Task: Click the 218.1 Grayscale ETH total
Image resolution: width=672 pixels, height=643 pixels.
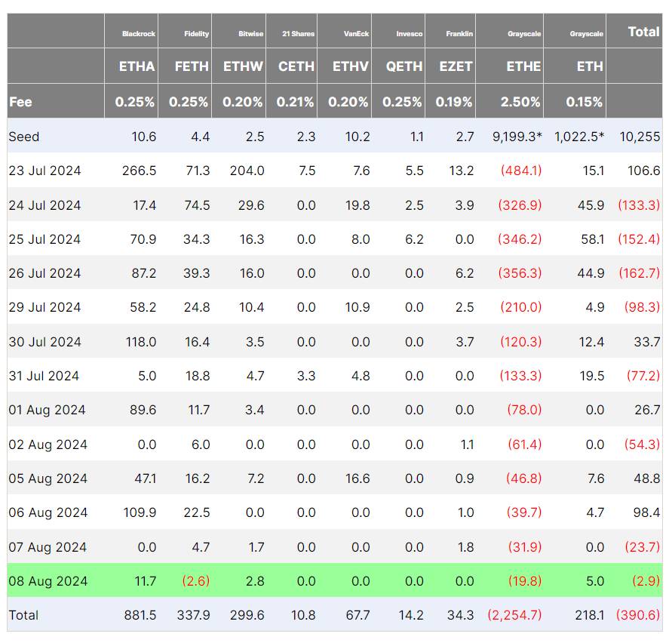Action: pos(590,616)
